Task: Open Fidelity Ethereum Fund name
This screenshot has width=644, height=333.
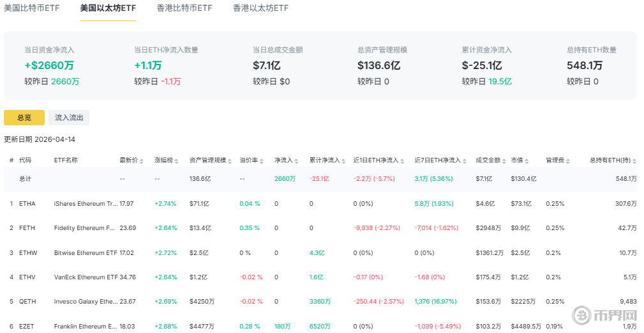Action: click(85, 228)
